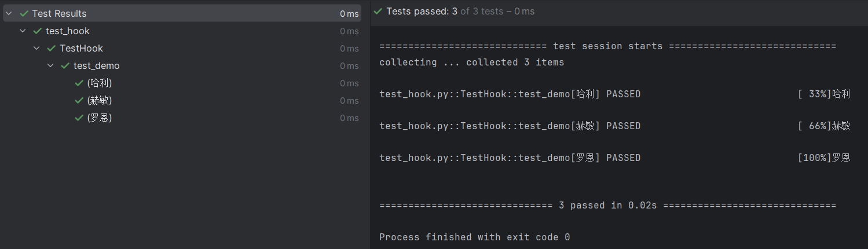
Task: Click the green checkmark next to (哈利)
Action: (x=79, y=83)
